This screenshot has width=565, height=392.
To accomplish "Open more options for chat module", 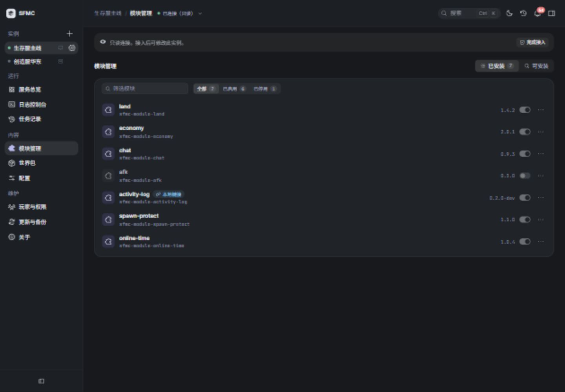I will (x=541, y=154).
